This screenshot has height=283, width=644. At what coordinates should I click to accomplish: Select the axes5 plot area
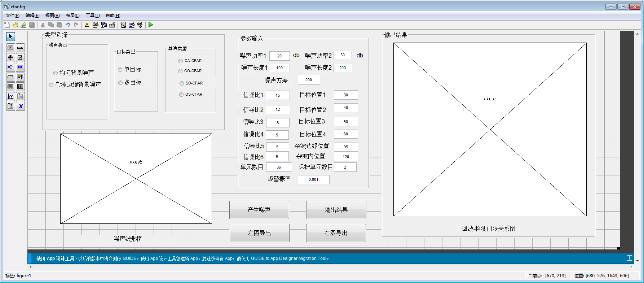click(136, 179)
